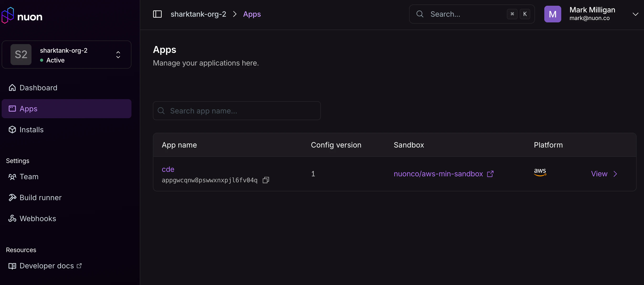Click the breadcrumb separator chevron
Image resolution: width=644 pixels, height=285 pixels.
click(x=234, y=14)
